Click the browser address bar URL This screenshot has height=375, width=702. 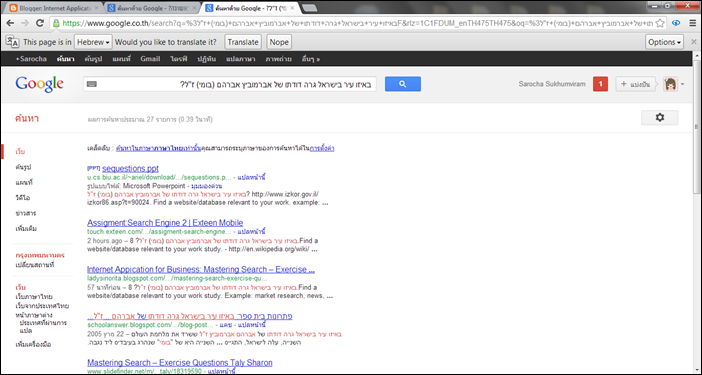click(357, 23)
